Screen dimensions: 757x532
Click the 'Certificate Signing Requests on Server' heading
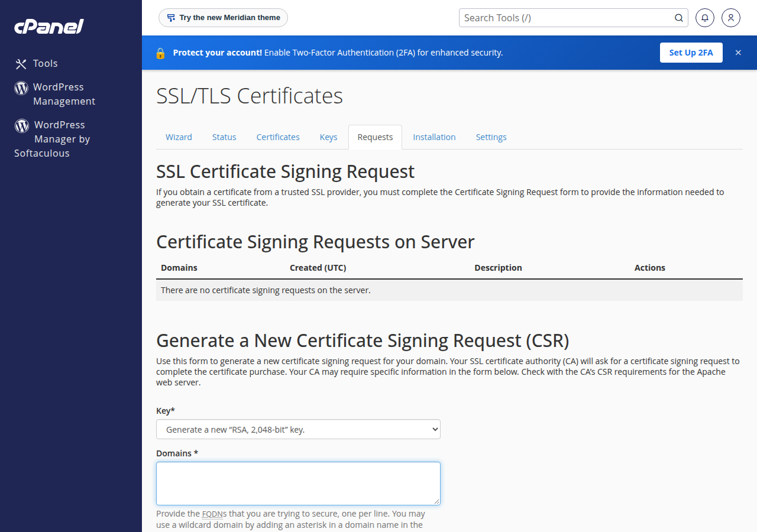tap(315, 242)
